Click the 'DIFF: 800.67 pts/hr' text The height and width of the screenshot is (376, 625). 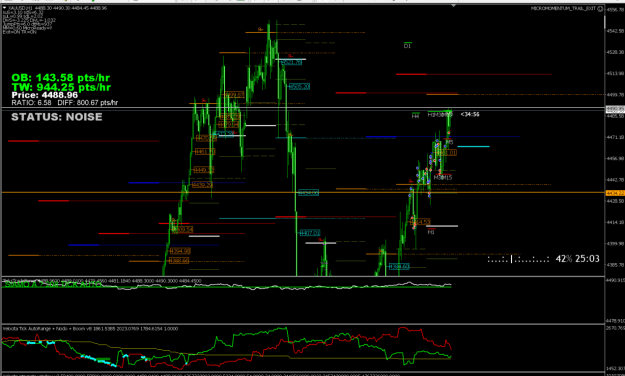pos(88,103)
